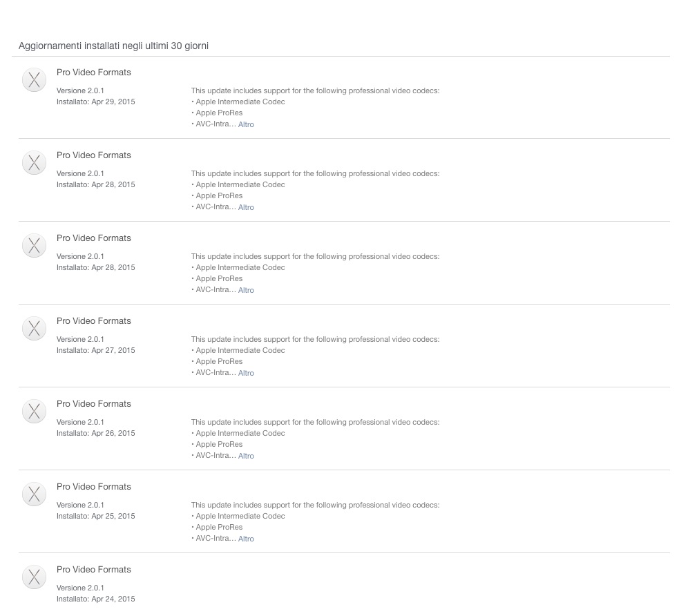Click the OS X icon for Apr 24 update
The width and height of the screenshot is (679, 616).
[35, 577]
